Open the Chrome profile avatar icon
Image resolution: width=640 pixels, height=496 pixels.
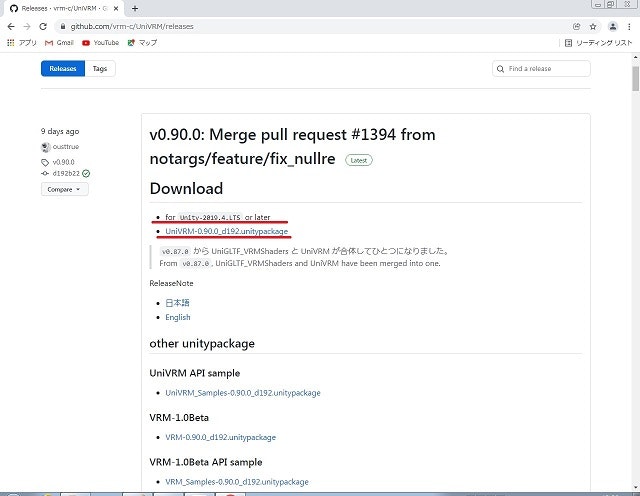[x=613, y=27]
